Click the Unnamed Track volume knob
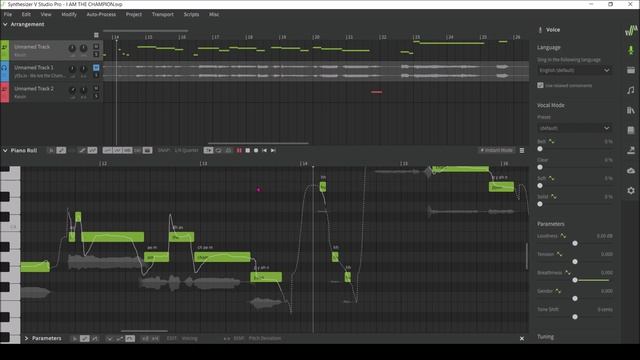 72,49
